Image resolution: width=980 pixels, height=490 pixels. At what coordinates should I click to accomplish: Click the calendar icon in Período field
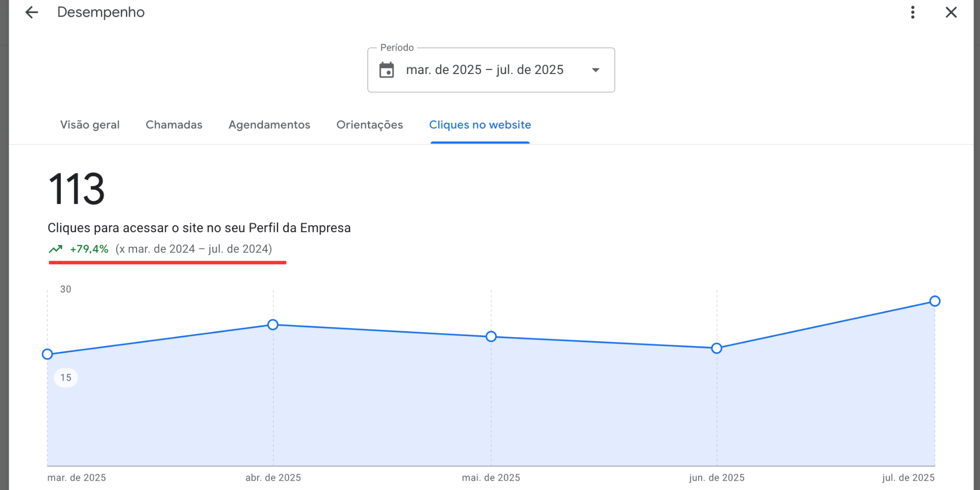pyautogui.click(x=387, y=70)
